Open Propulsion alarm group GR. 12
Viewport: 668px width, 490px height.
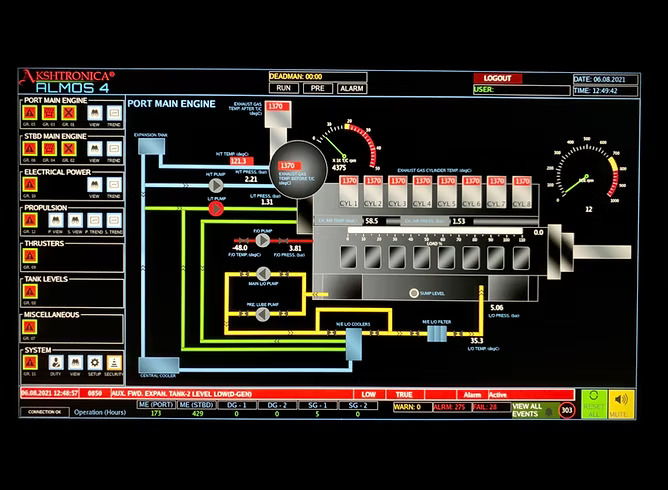coord(29,220)
